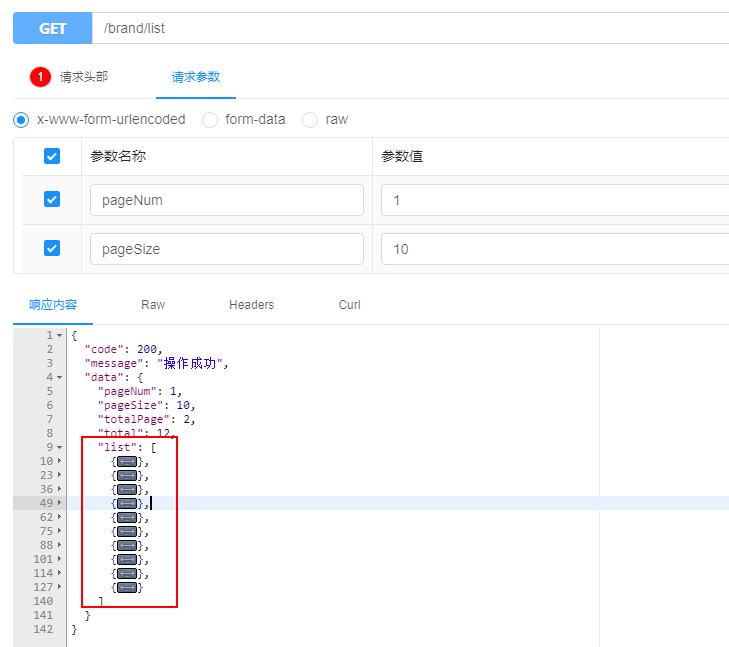Click fold placeholder icon on line 88
The height and width of the screenshot is (647, 729).
(x=127, y=545)
